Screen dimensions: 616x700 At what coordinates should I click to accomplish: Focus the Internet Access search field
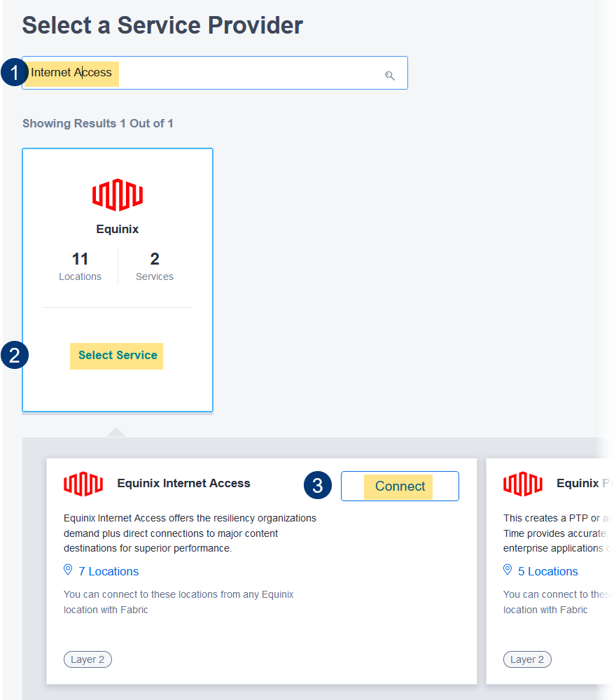click(x=215, y=73)
